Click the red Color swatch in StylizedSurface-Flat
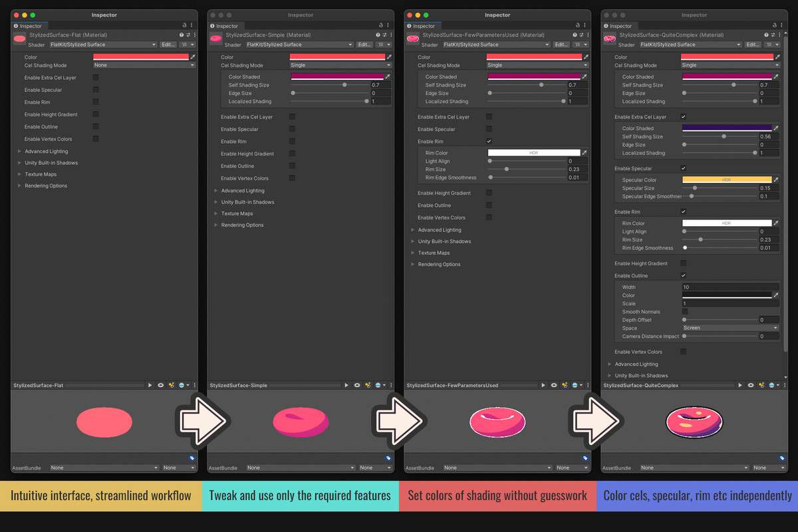798x532 pixels. click(x=141, y=57)
